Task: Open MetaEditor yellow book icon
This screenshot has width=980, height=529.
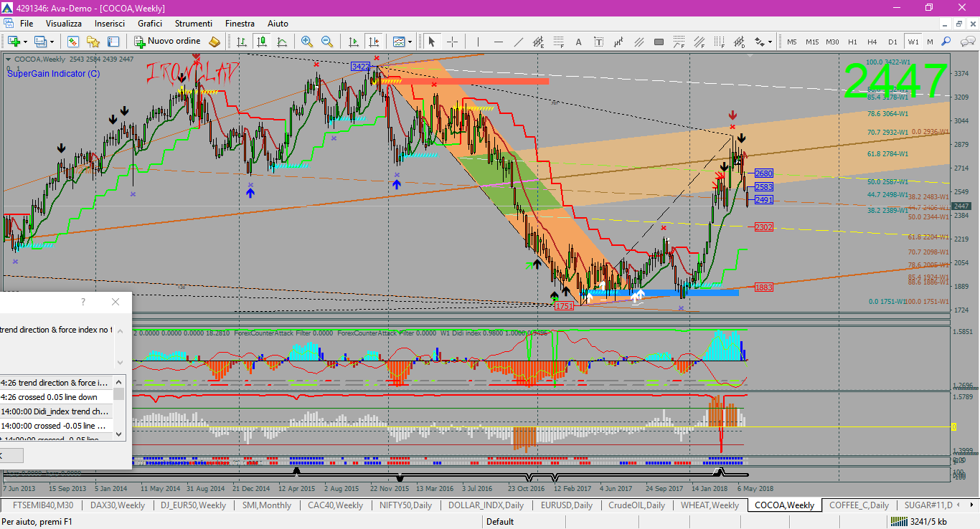Action: pos(214,42)
